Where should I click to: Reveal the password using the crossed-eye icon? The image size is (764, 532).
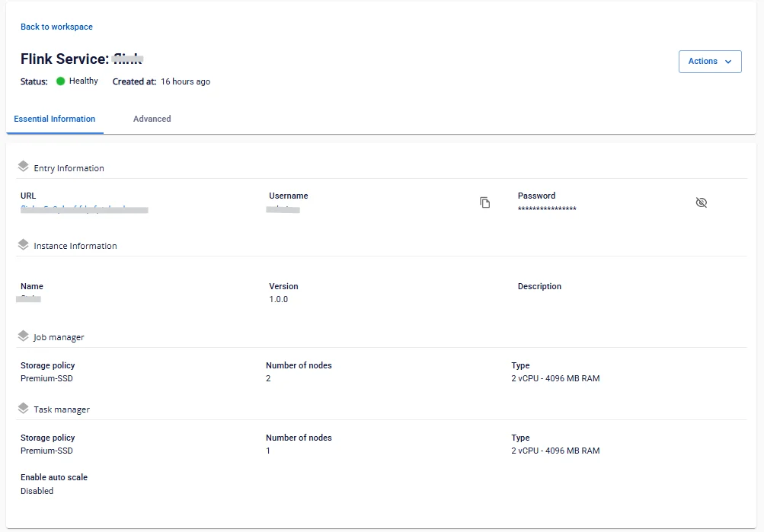pos(701,202)
